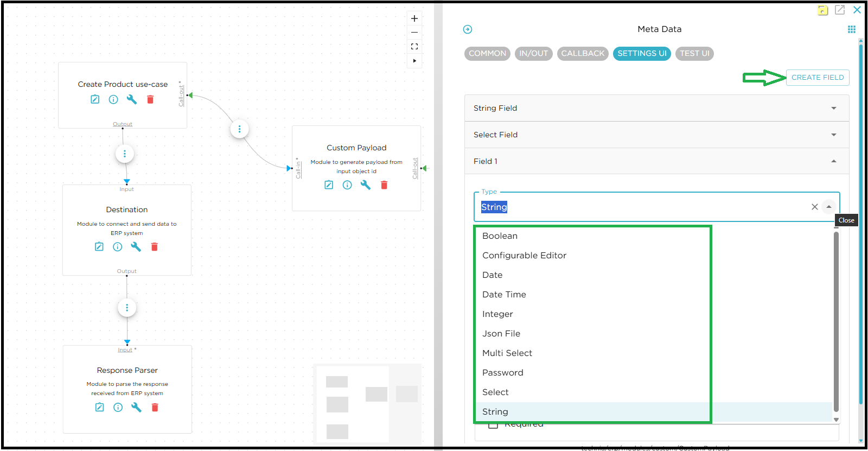Delete the Destination node via trash icon
Viewport: 868px width, 451px height.
154,247
